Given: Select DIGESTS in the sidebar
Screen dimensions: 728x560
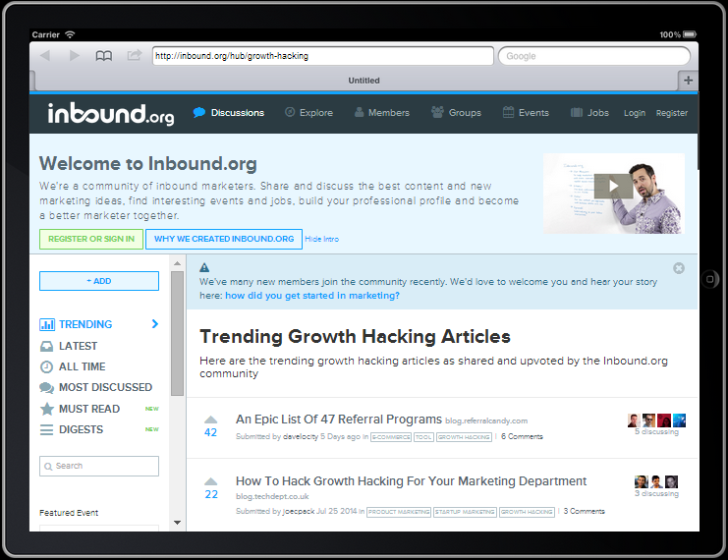Looking at the screenshot, I should pyautogui.click(x=81, y=429).
